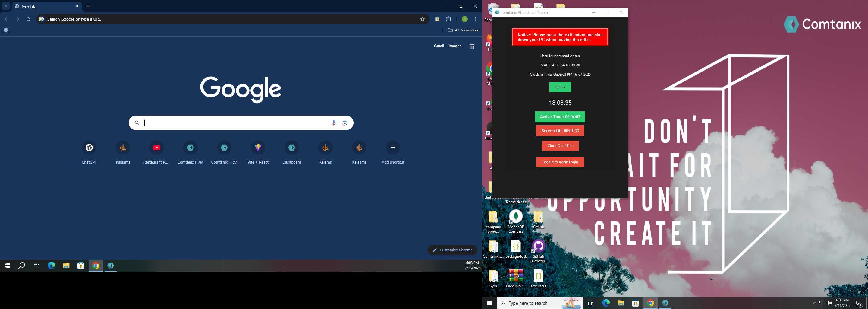Click the Customise Chrome button
The image size is (868, 309).
[452, 250]
